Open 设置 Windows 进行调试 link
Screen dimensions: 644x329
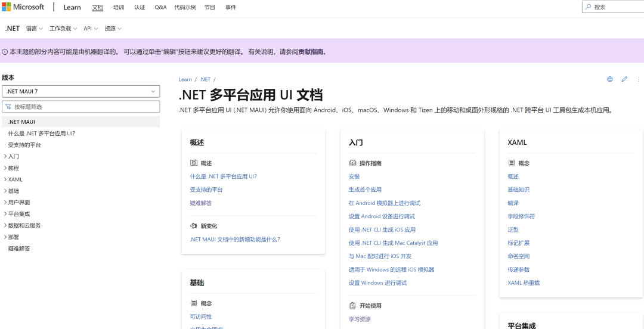pyautogui.click(x=377, y=283)
